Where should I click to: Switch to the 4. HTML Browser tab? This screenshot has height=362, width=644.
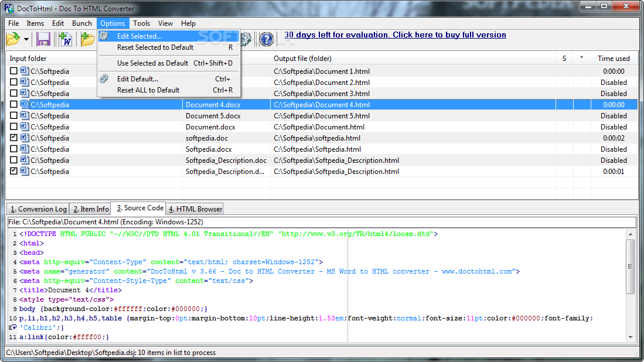[x=195, y=209]
